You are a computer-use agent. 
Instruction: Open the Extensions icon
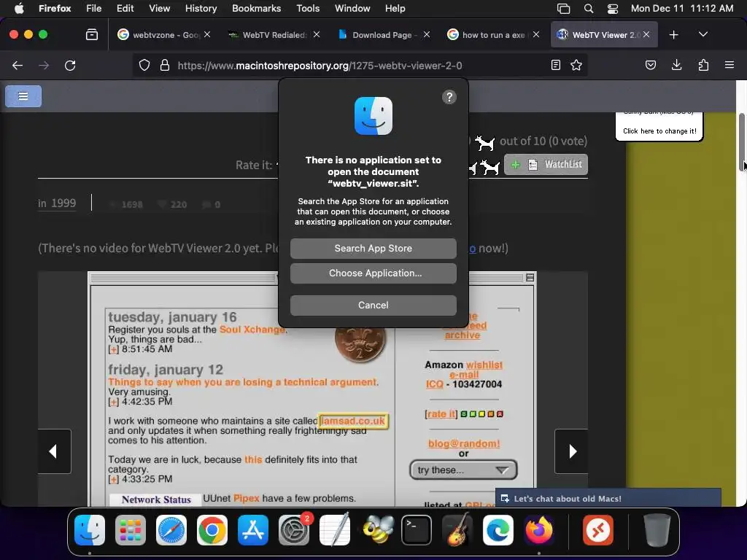coord(703,65)
